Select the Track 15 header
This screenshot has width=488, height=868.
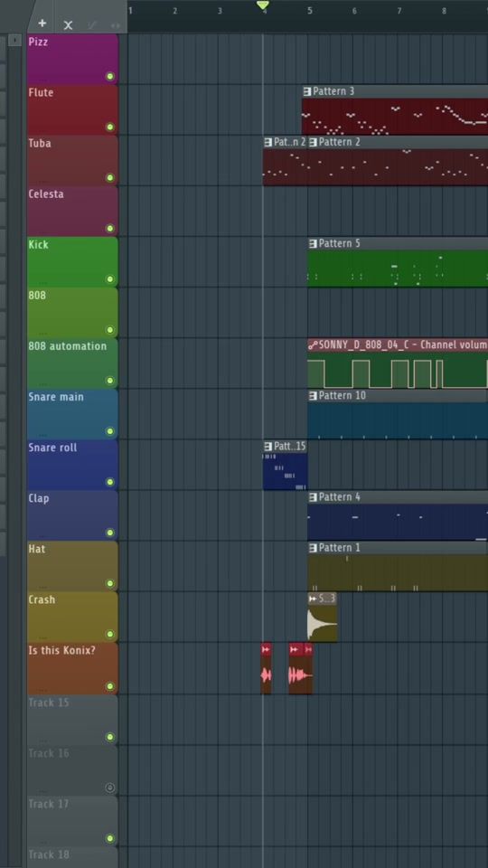pyautogui.click(x=72, y=721)
